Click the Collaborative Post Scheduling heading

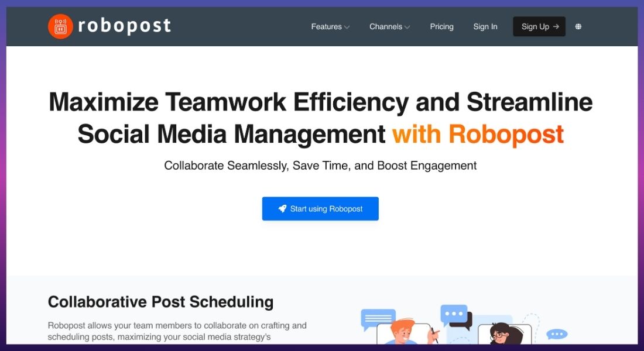click(160, 302)
